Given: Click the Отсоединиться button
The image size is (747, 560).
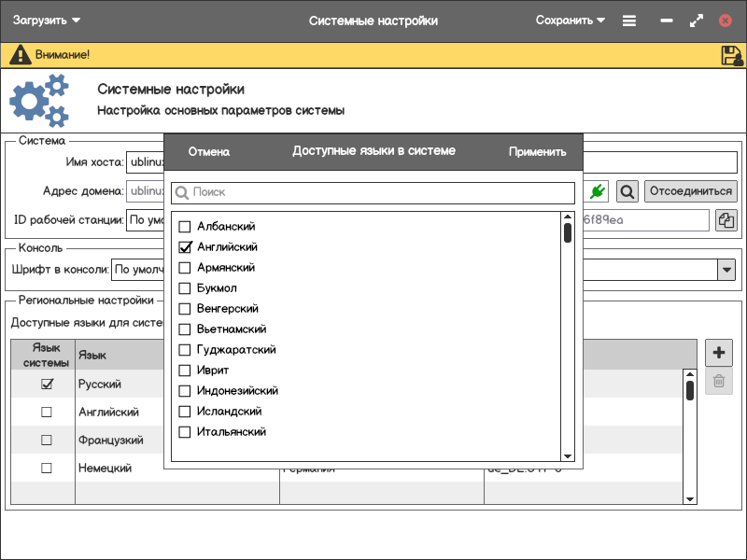Looking at the screenshot, I should coord(690,191).
